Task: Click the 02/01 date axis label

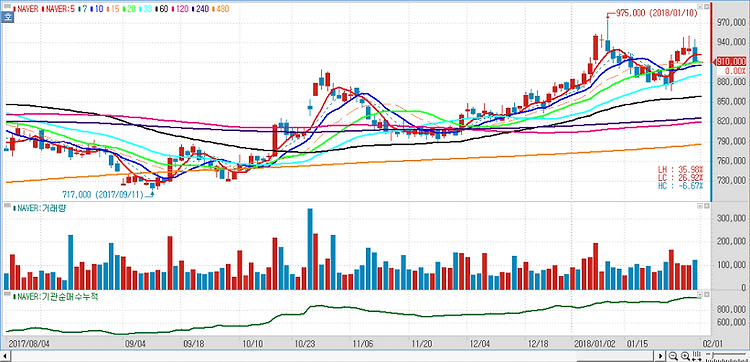Action: [714, 344]
